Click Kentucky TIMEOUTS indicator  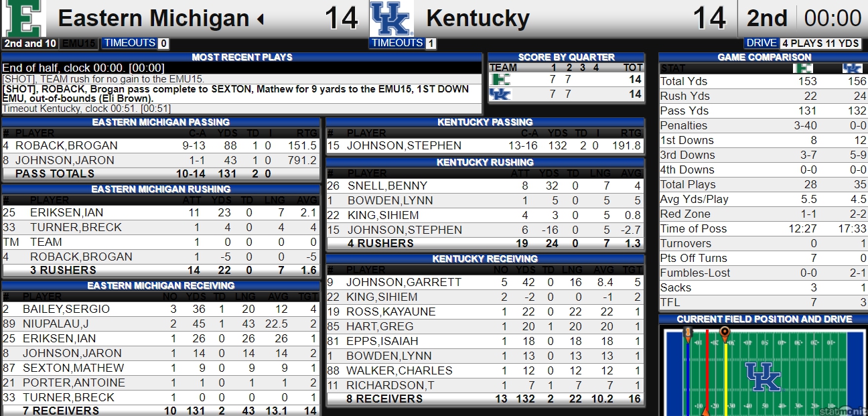point(403,43)
